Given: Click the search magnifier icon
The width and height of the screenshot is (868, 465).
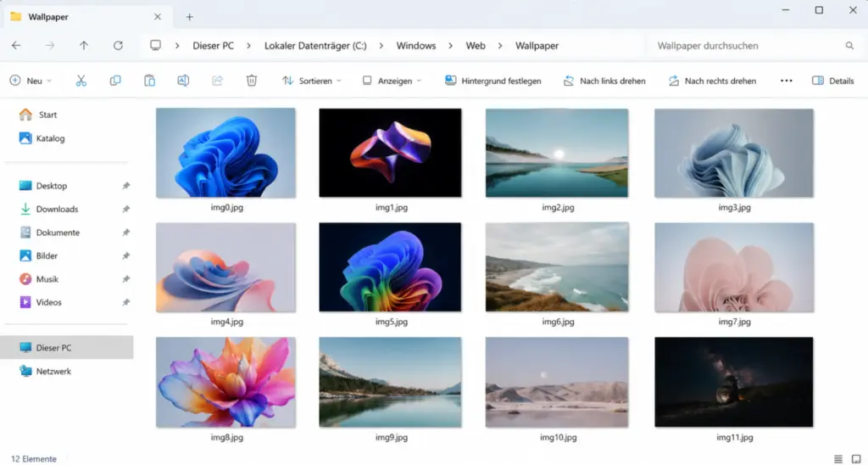Looking at the screenshot, I should pyautogui.click(x=849, y=46).
